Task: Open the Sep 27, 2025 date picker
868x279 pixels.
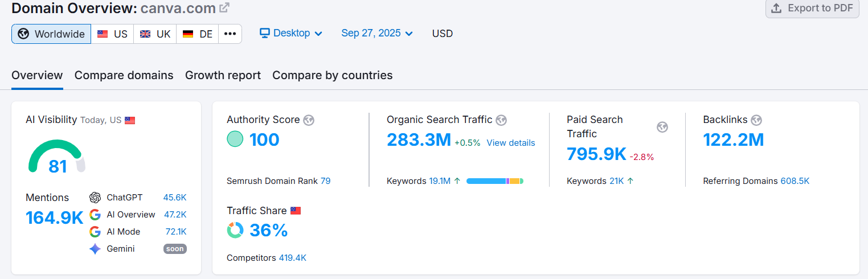Action: [x=377, y=33]
